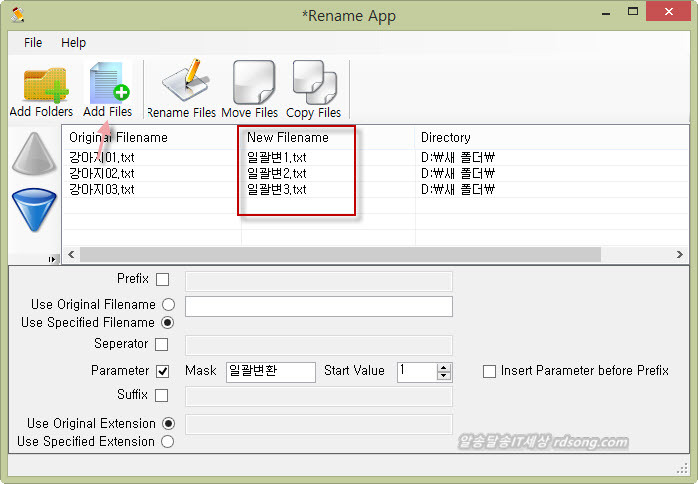The width and height of the screenshot is (698, 484).
Task: Click the blue funnel filter icon
Action: tap(33, 211)
